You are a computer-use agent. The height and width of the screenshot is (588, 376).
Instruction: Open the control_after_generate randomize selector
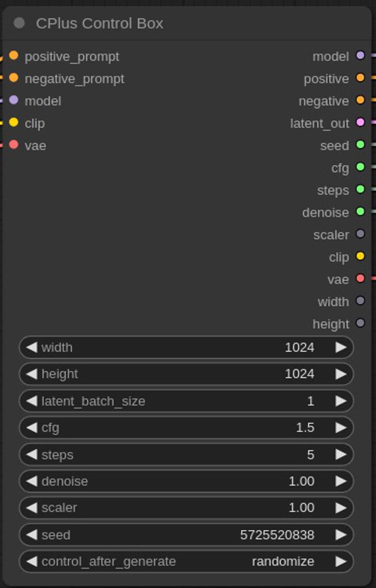[x=186, y=561]
